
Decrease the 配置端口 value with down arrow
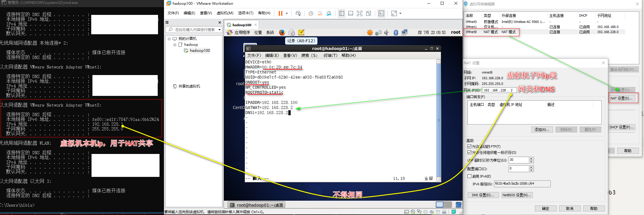pyautogui.click(x=531, y=170)
